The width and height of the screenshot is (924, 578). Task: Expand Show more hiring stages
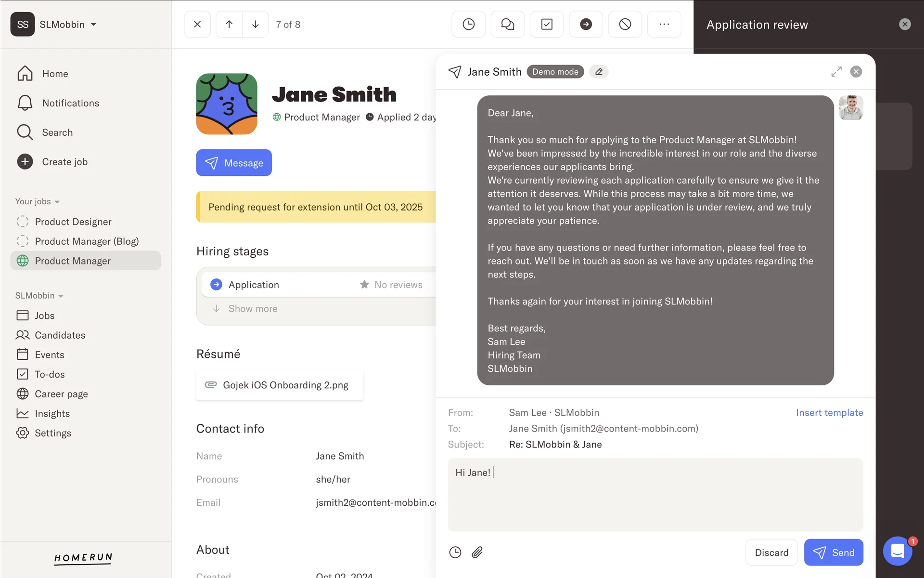[252, 309]
